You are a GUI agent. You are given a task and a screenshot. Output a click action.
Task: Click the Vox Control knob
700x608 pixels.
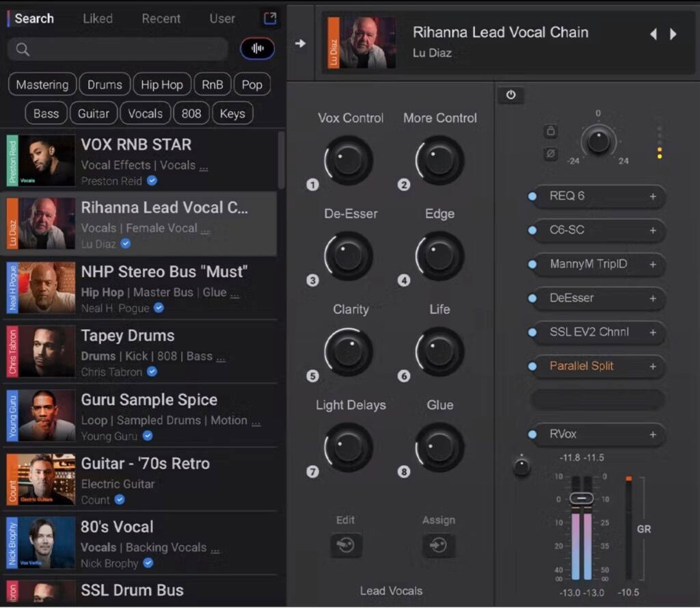[349, 160]
